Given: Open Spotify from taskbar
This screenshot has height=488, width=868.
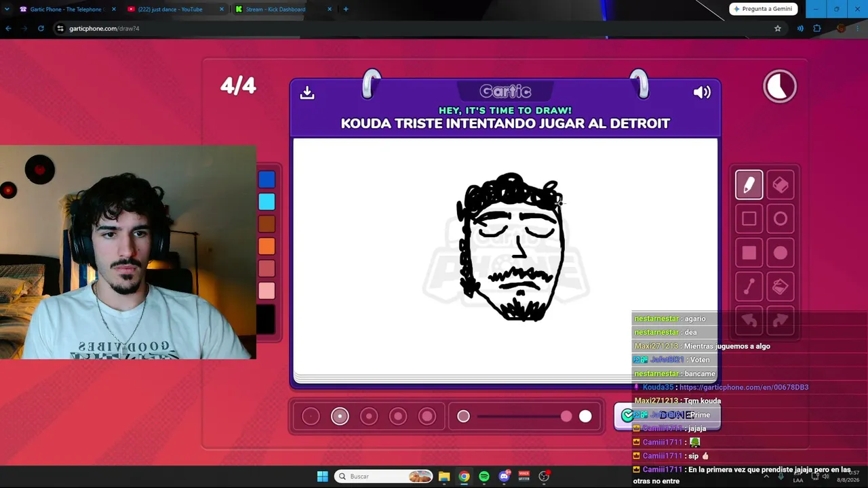Looking at the screenshot, I should 484,476.
